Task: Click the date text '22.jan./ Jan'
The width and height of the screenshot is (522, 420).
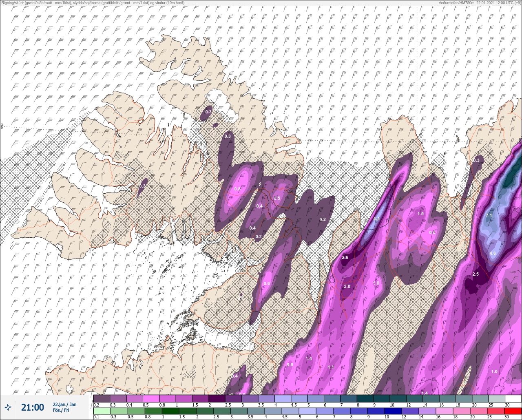Action: (64, 404)
